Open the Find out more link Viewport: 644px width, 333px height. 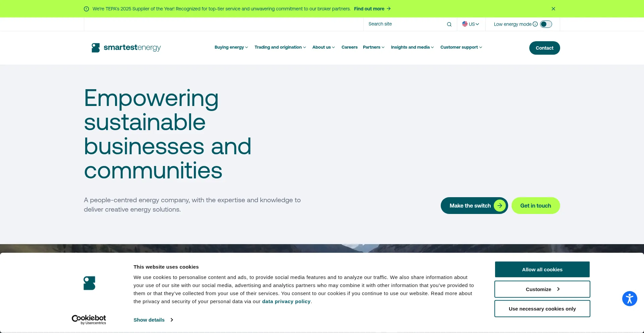372,9
